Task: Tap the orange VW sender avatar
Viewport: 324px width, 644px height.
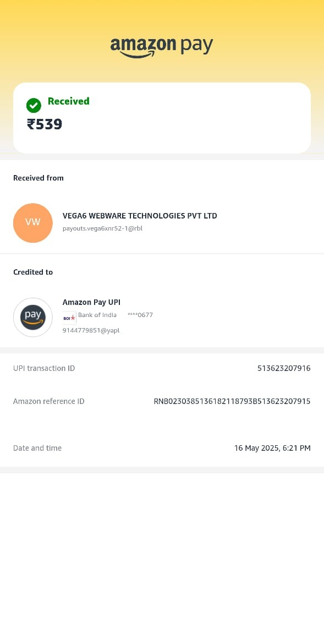Action: point(33,222)
